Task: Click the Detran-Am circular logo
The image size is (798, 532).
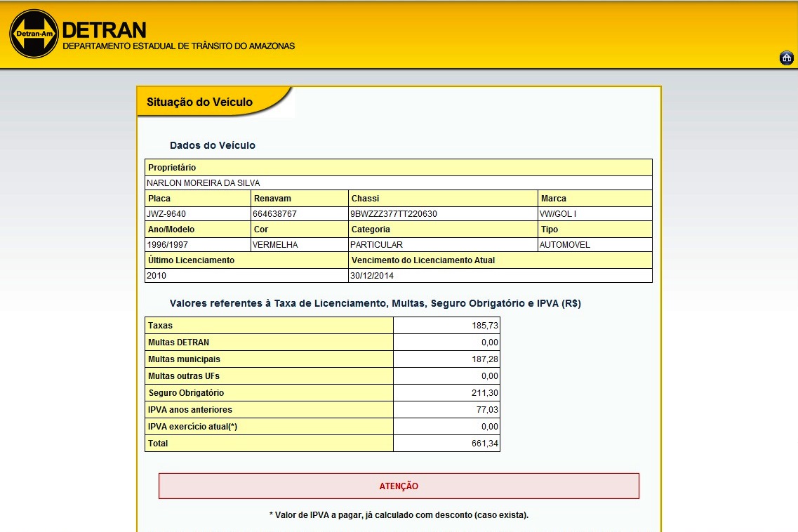Action: pyautogui.click(x=34, y=34)
